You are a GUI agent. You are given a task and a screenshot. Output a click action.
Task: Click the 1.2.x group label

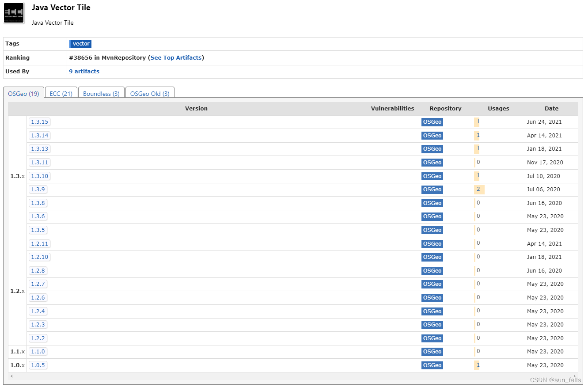(18, 291)
